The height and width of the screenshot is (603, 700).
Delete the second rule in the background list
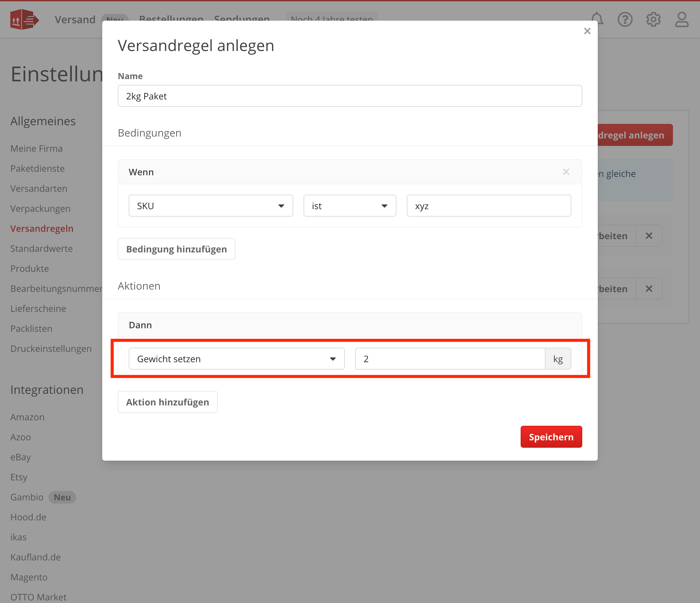pyautogui.click(x=649, y=289)
